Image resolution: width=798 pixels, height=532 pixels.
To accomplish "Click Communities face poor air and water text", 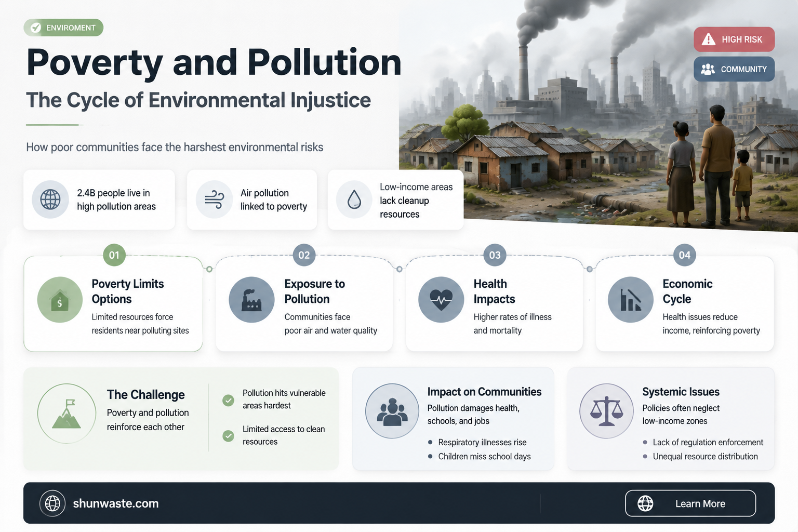I will coord(330,324).
